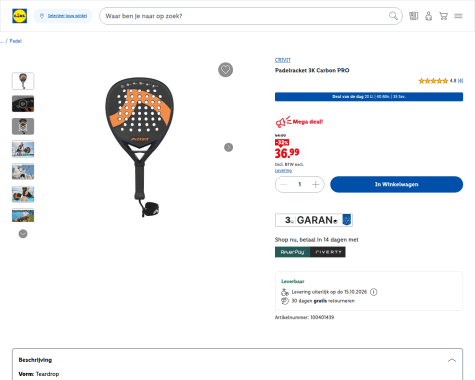Decrease quantity with minus button
This screenshot has width=475, height=380.
point(284,184)
